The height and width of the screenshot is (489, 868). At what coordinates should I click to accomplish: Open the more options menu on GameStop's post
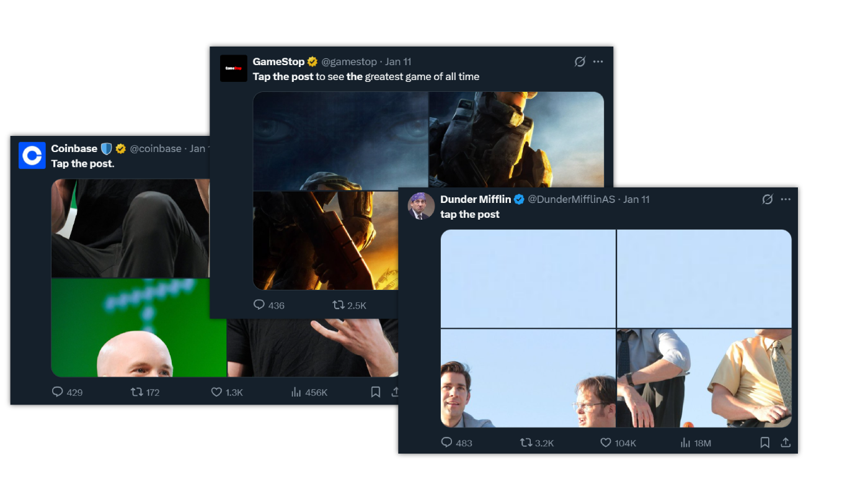click(x=598, y=61)
